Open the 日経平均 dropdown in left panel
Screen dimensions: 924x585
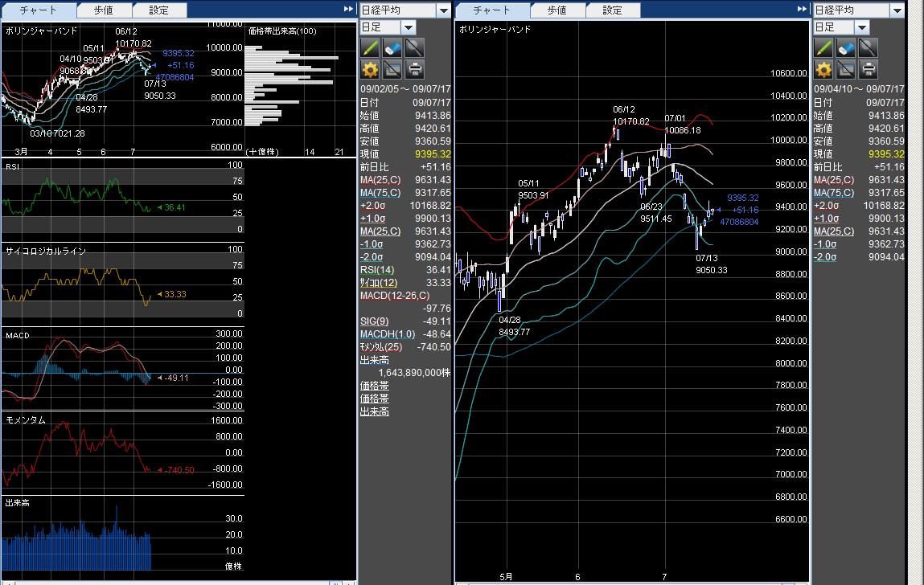(x=443, y=10)
